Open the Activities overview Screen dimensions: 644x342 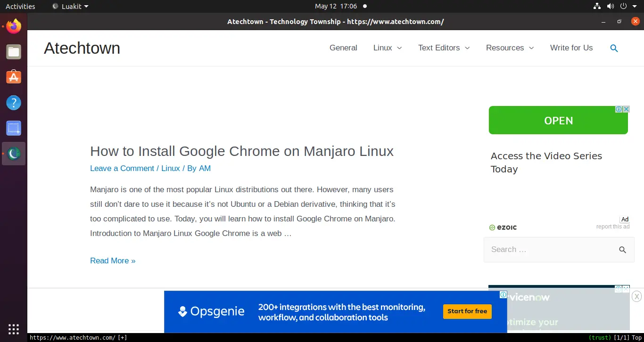click(x=20, y=6)
